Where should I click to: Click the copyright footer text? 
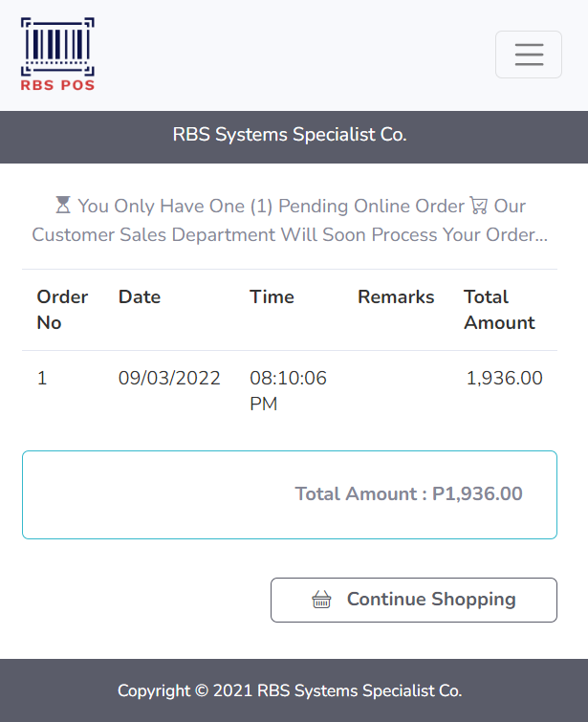(290, 690)
